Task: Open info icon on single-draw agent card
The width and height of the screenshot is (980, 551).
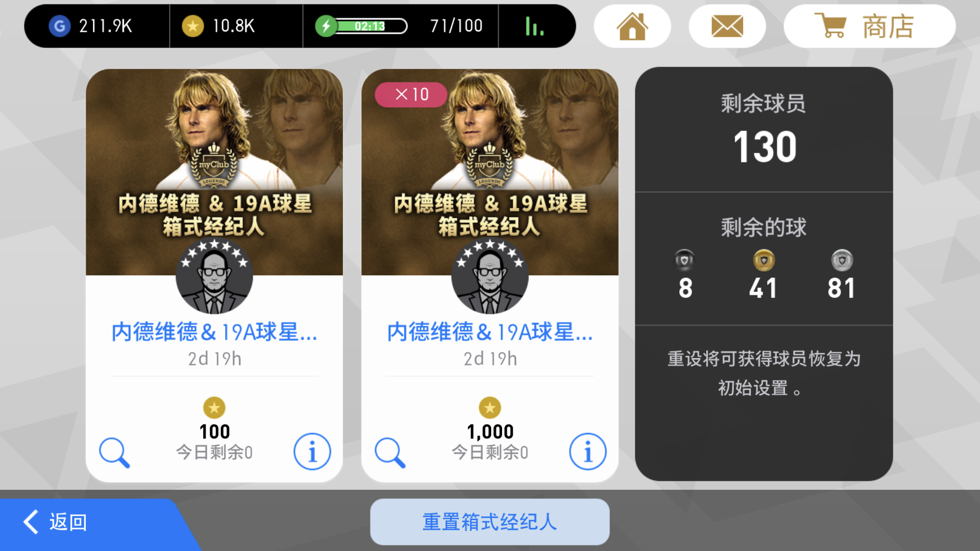Action: 312,452
